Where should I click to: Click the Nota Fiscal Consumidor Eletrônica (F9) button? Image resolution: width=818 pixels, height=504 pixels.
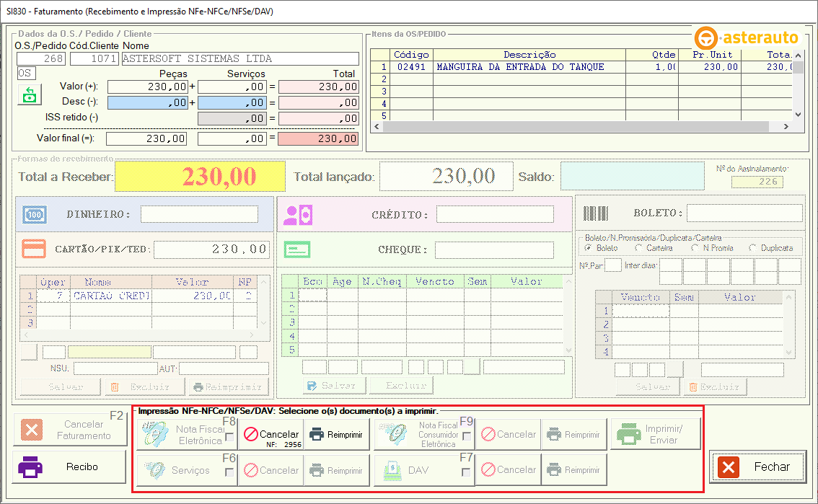(x=424, y=434)
